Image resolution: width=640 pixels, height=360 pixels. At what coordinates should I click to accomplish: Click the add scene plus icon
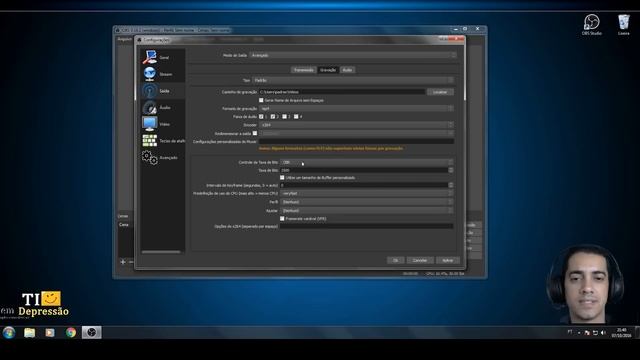(123, 262)
